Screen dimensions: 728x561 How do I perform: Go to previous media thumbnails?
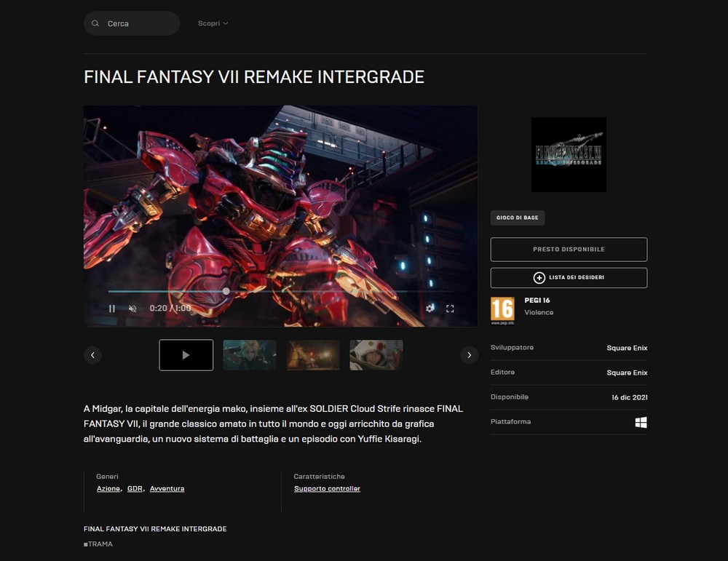93,355
